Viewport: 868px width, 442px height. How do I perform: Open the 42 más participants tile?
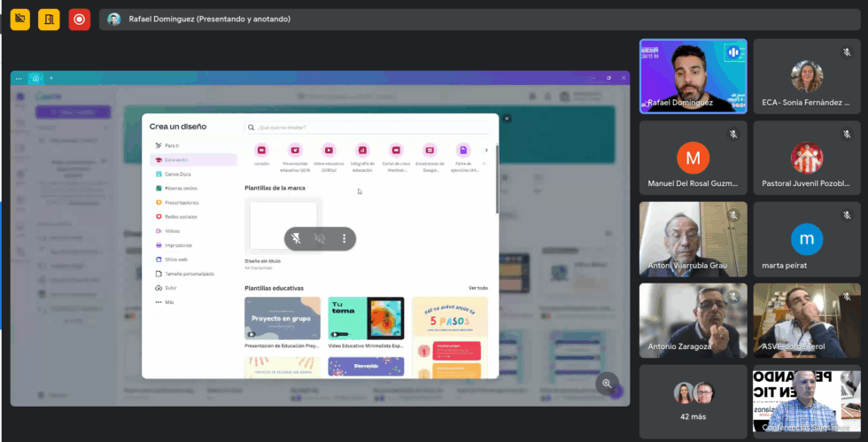coord(693,401)
